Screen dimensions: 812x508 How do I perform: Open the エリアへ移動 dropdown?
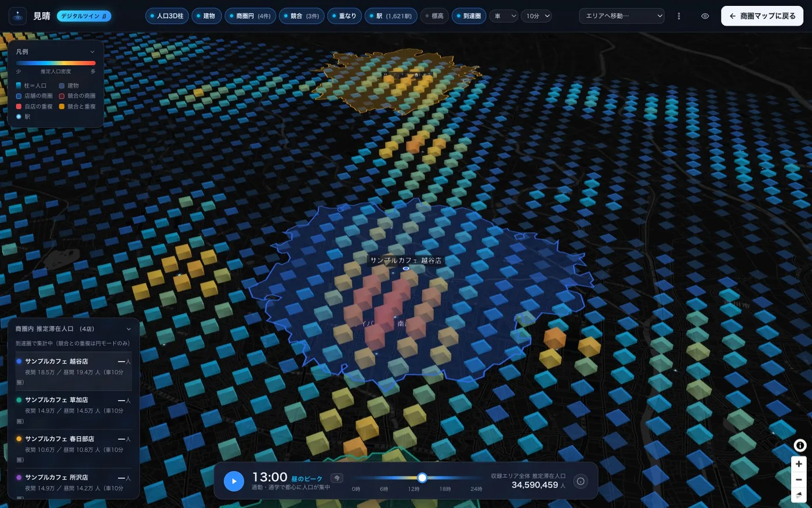[x=622, y=16]
